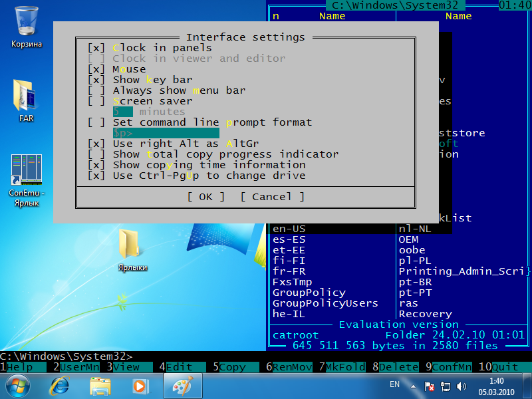
Task: Click the command line prompt format field
Action: coord(166,133)
